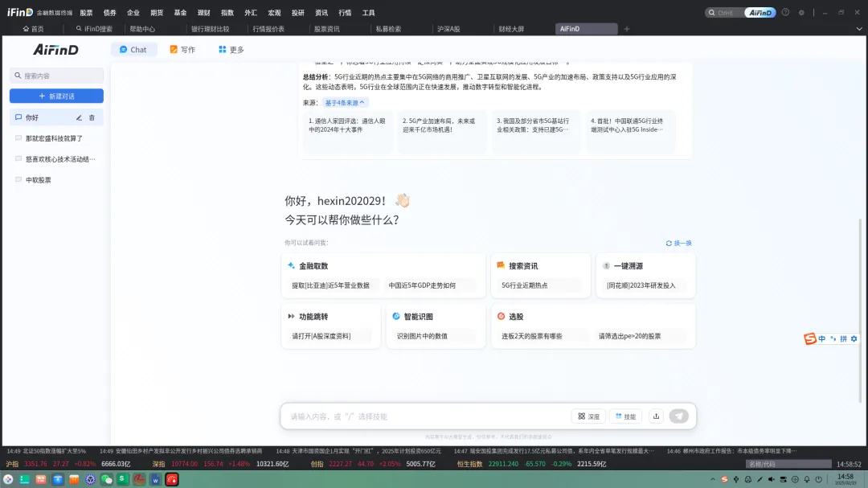
Task: Expand the tab list chevron at right
Action: coord(858,29)
